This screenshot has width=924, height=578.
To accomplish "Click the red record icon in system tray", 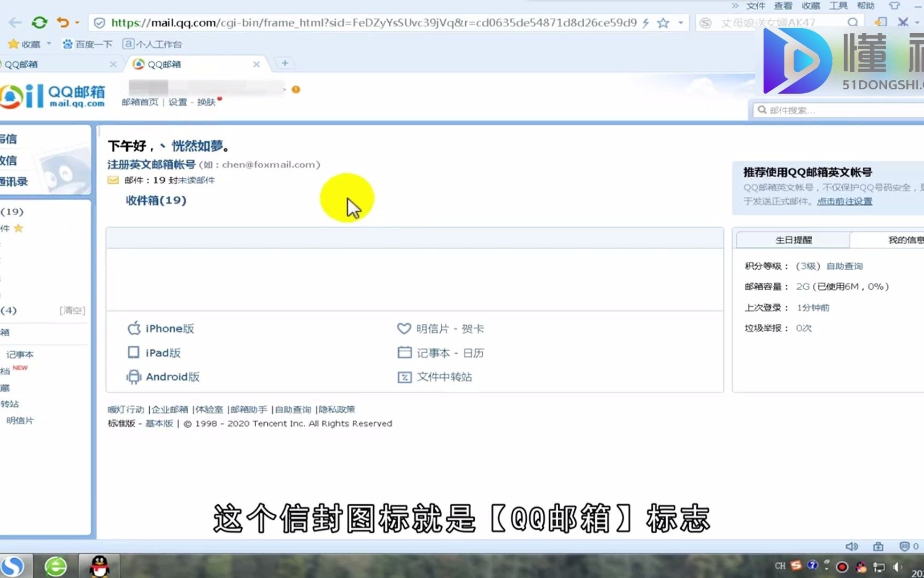I will click(x=842, y=567).
